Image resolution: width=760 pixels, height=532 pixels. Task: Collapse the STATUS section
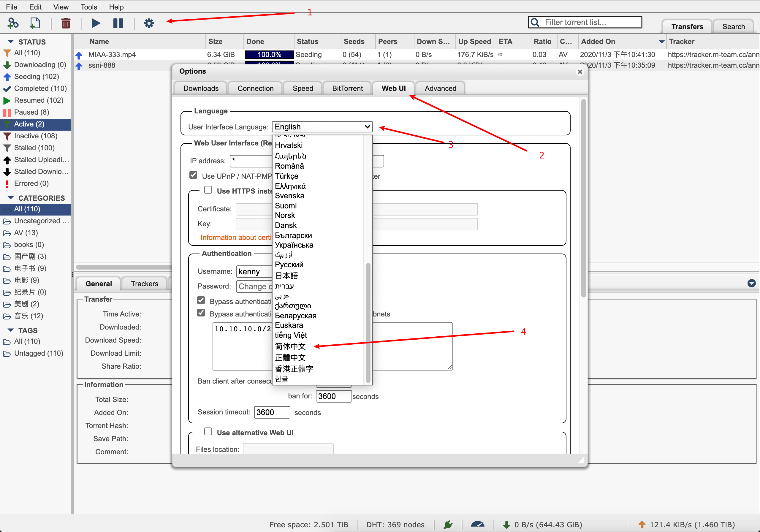[11, 42]
